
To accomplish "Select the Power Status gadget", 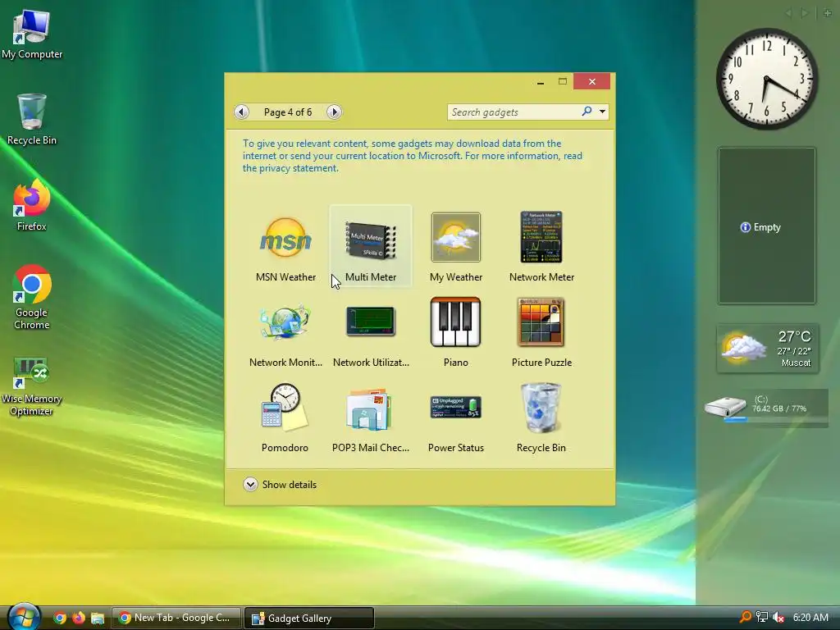I will [456, 418].
